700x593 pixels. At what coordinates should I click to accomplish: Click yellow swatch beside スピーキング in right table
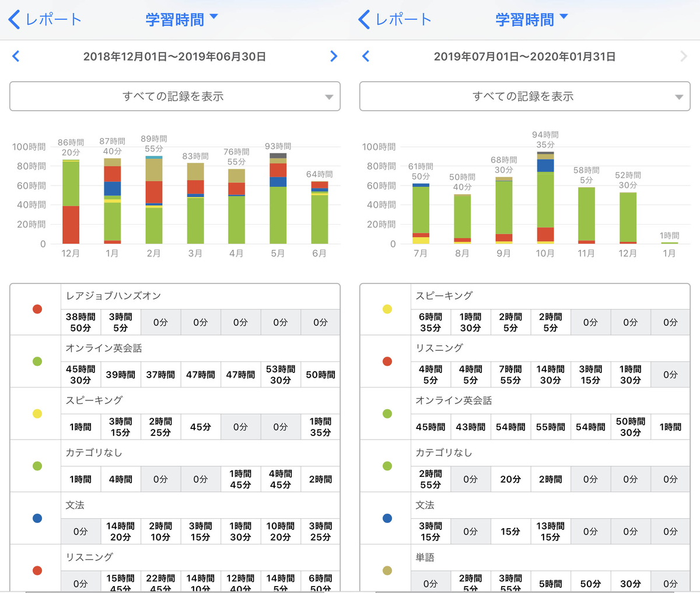(x=387, y=309)
